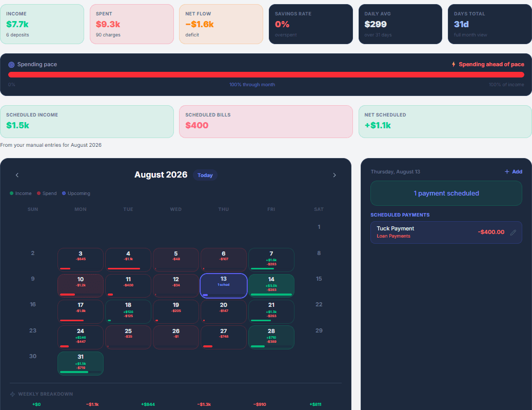Select highlighted August 13 day cell
The width and height of the screenshot is (532, 410).
tap(224, 286)
